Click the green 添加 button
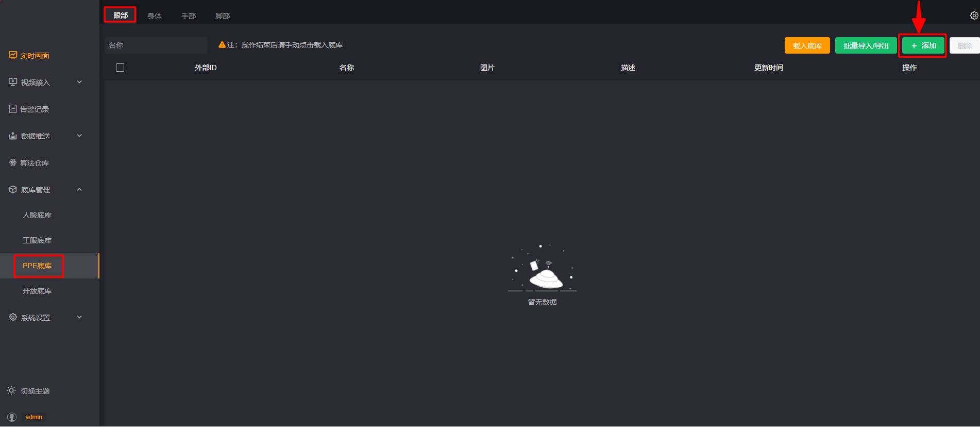 click(923, 45)
